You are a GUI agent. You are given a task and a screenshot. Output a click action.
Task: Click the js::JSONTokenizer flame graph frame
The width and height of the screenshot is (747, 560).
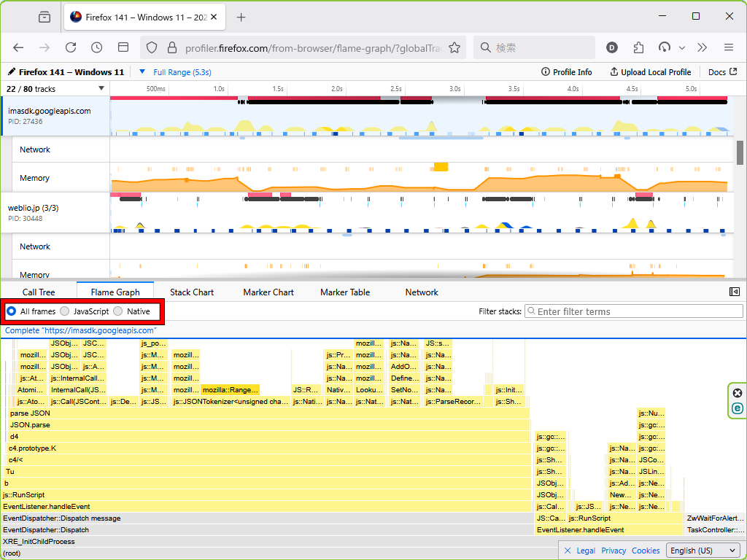pyautogui.click(x=231, y=402)
